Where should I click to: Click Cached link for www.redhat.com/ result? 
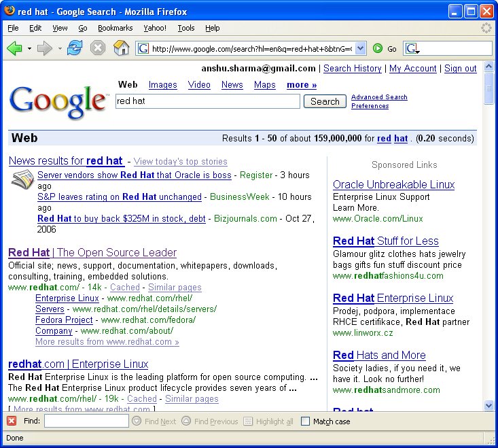tap(125, 288)
